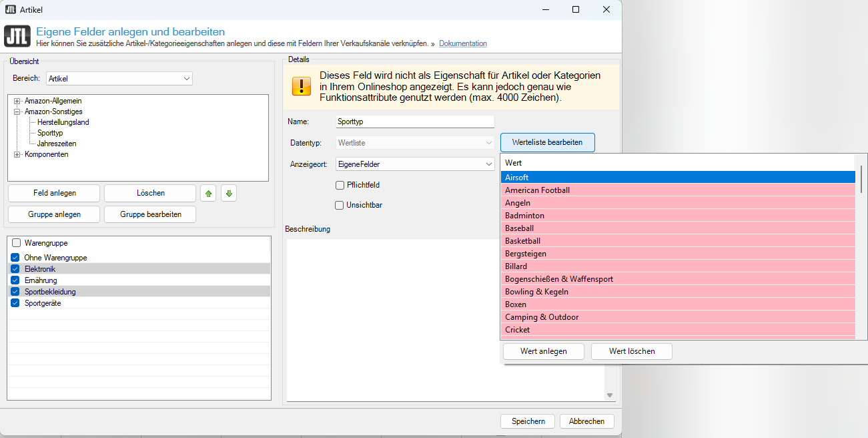Expand the Komponenten tree node
The height and width of the screenshot is (438, 868).
coord(17,154)
